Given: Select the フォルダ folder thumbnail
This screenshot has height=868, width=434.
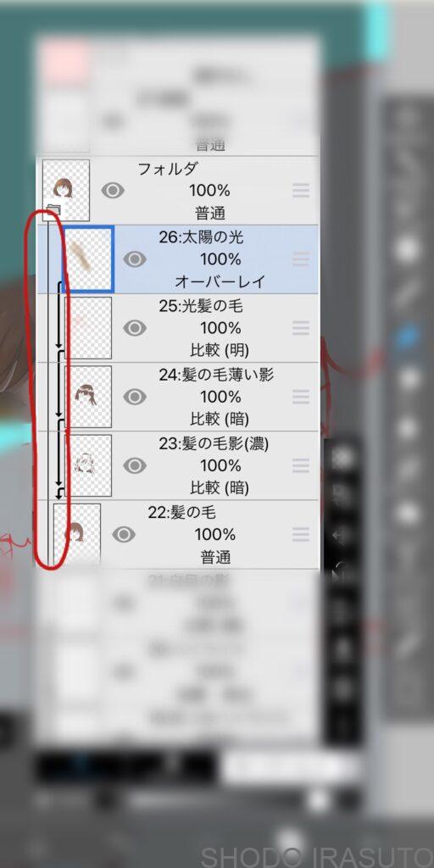Looking at the screenshot, I should click(66, 191).
